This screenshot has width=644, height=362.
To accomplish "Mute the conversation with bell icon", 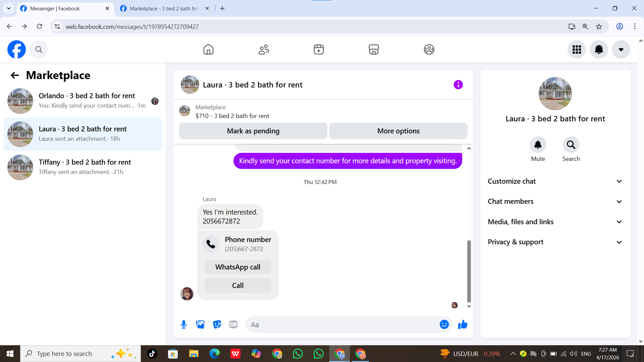I will click(x=538, y=145).
